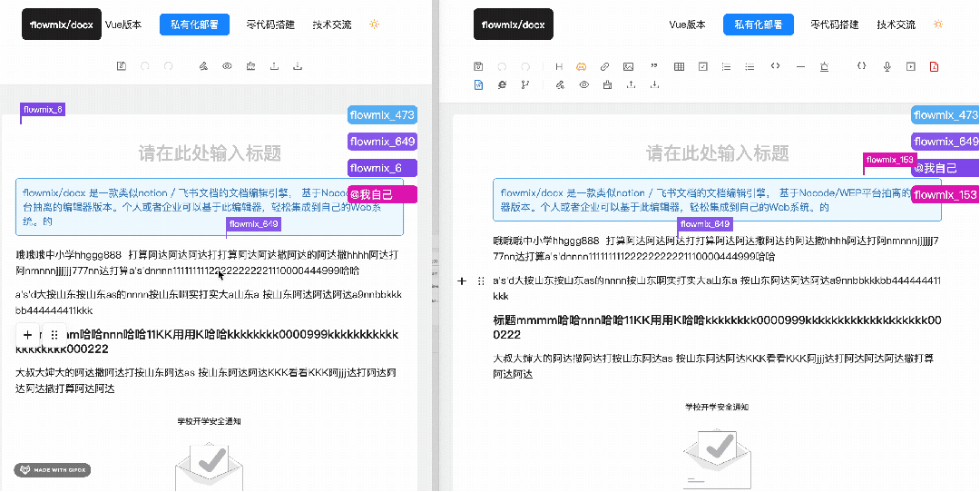The height and width of the screenshot is (492, 980).
Task: Toggle preview with the eye icon in the right window
Action: (x=583, y=85)
